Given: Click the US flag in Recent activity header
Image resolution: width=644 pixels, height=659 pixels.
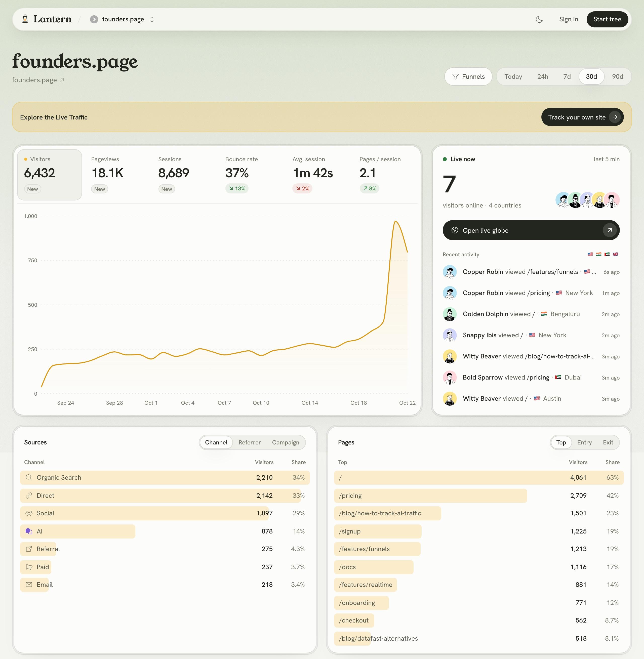Looking at the screenshot, I should [590, 254].
